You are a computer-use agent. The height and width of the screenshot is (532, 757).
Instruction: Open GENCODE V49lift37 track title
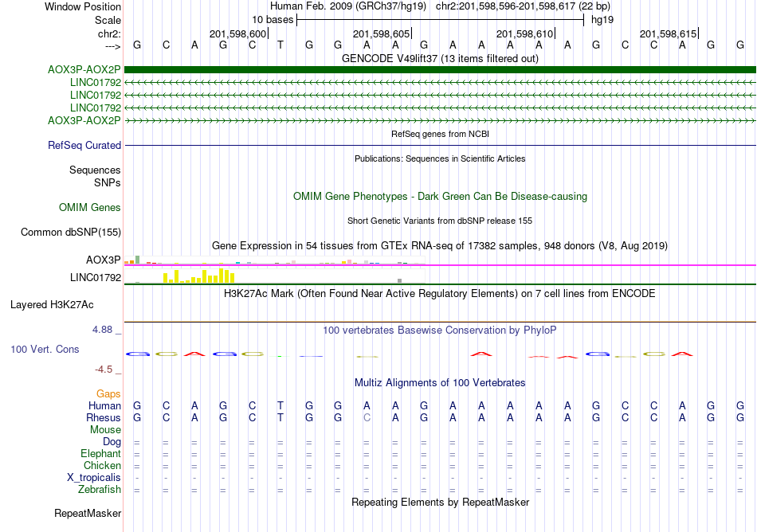440,58
